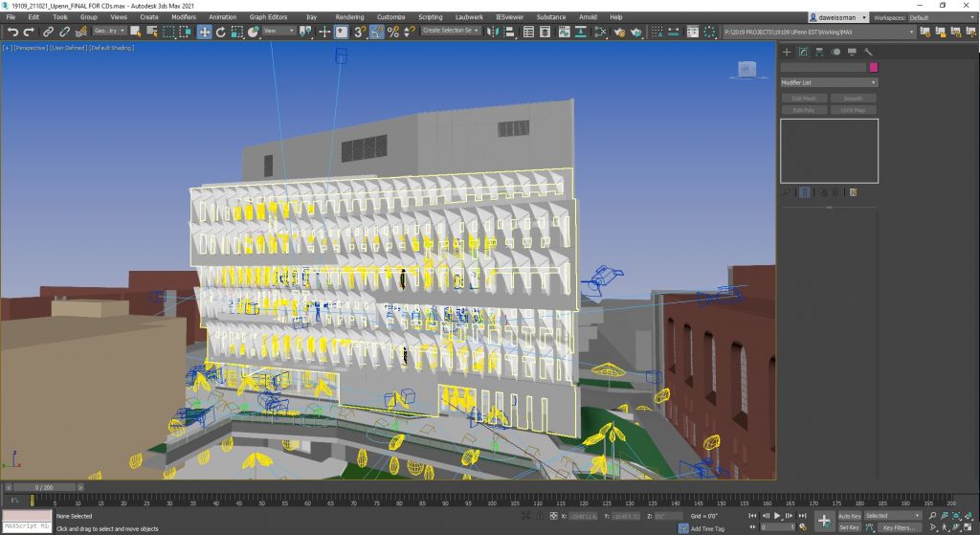Click the Select and Place tool

253,32
